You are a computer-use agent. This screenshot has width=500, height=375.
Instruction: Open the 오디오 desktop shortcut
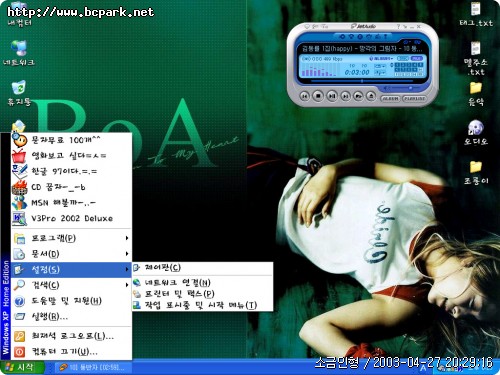pos(476,132)
